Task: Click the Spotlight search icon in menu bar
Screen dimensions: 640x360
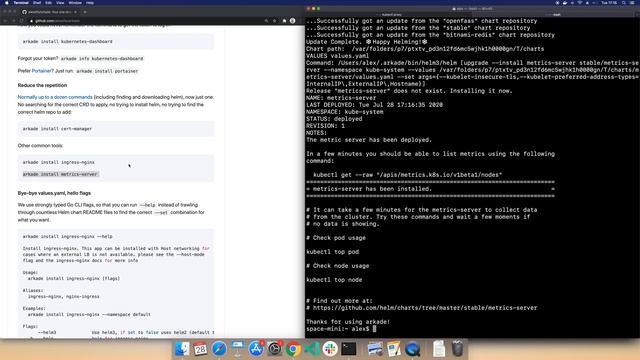Action: coord(623,2)
